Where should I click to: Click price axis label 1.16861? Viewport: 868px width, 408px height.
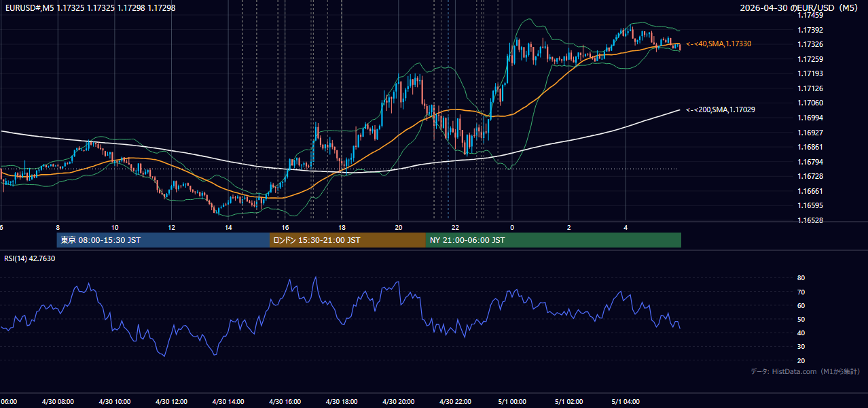pos(810,147)
